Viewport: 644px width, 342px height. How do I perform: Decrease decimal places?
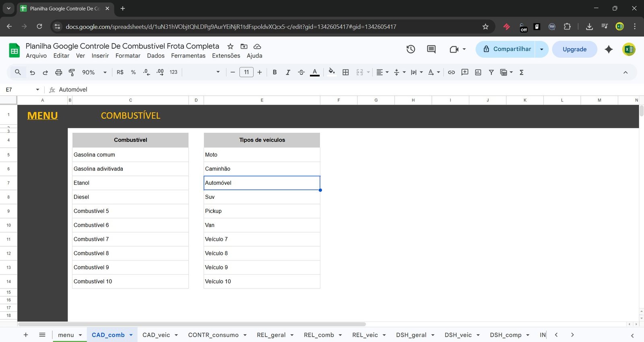(x=147, y=72)
